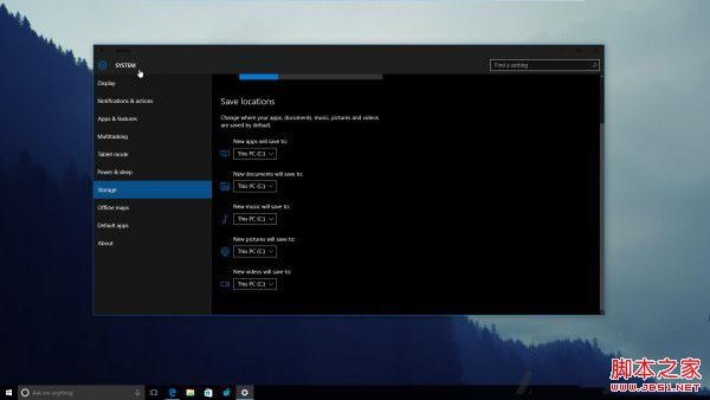The image size is (710, 400).
Task: Click the Find a setting search box
Action: point(540,65)
